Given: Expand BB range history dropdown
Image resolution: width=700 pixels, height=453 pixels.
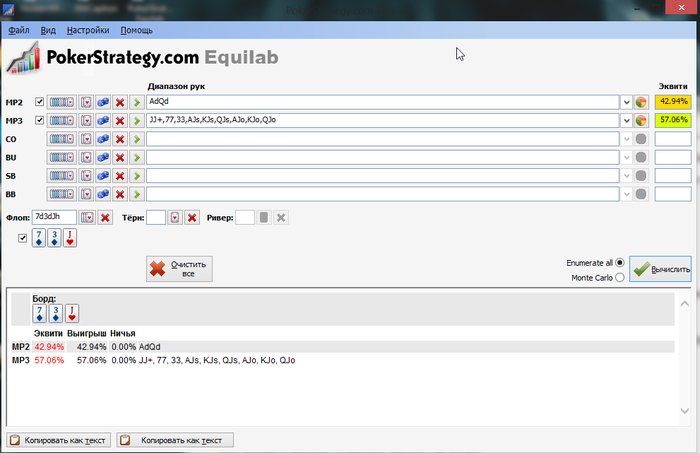Looking at the screenshot, I should point(626,194).
